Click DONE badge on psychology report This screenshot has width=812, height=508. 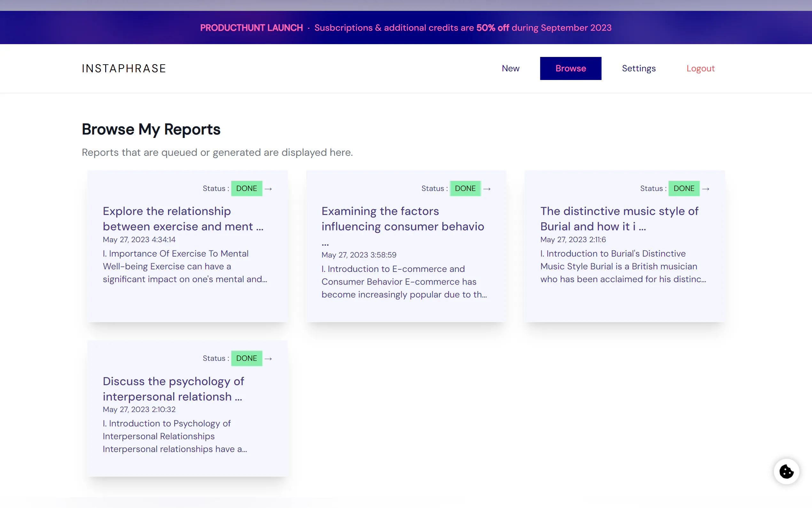click(x=246, y=358)
